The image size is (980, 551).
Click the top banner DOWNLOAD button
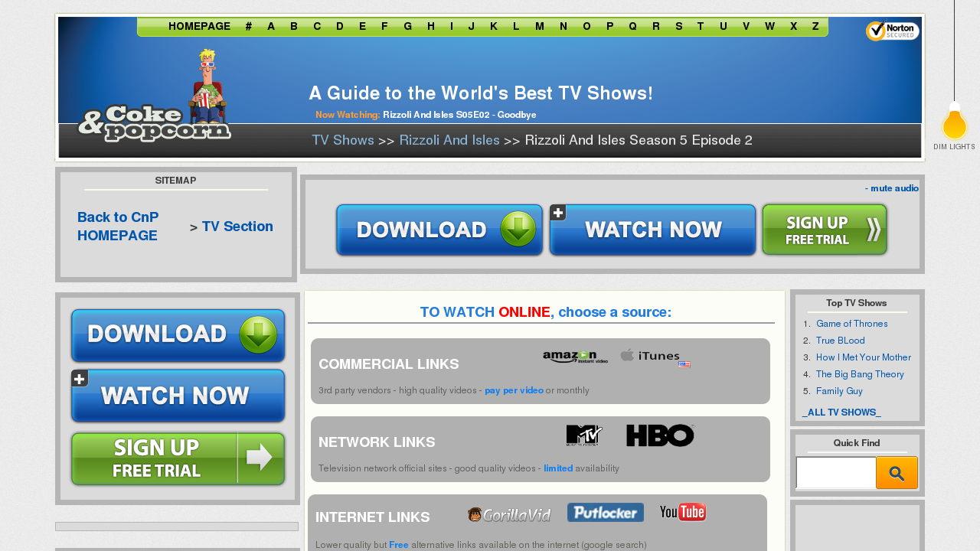pos(439,230)
